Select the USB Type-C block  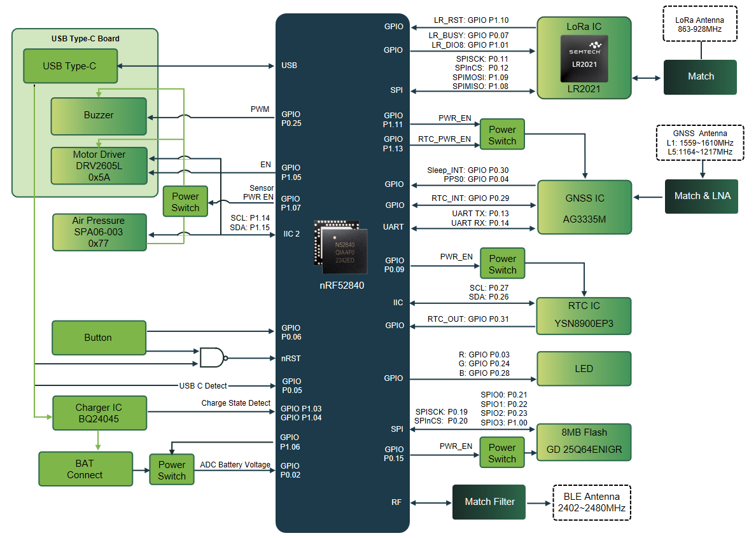tap(71, 66)
